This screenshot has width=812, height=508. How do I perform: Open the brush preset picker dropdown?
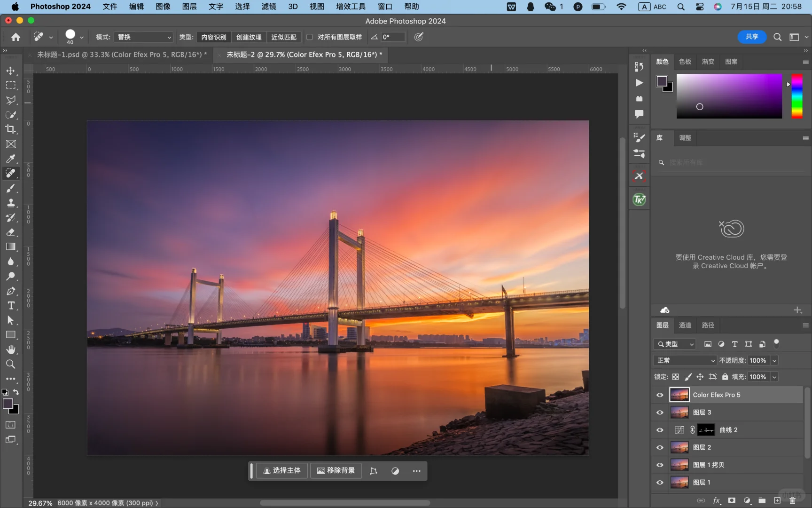(82, 37)
